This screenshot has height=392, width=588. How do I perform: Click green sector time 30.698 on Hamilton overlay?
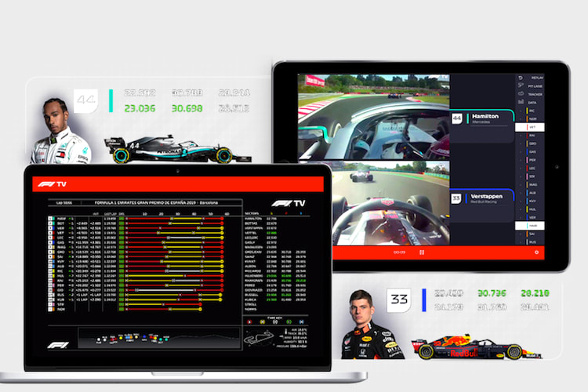point(187,108)
